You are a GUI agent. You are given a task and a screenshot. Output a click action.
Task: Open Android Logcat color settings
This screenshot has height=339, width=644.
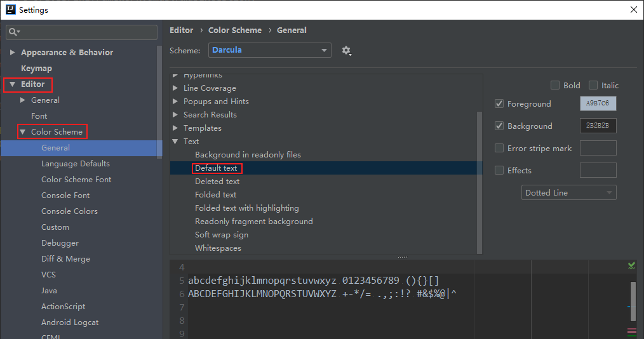pos(70,322)
